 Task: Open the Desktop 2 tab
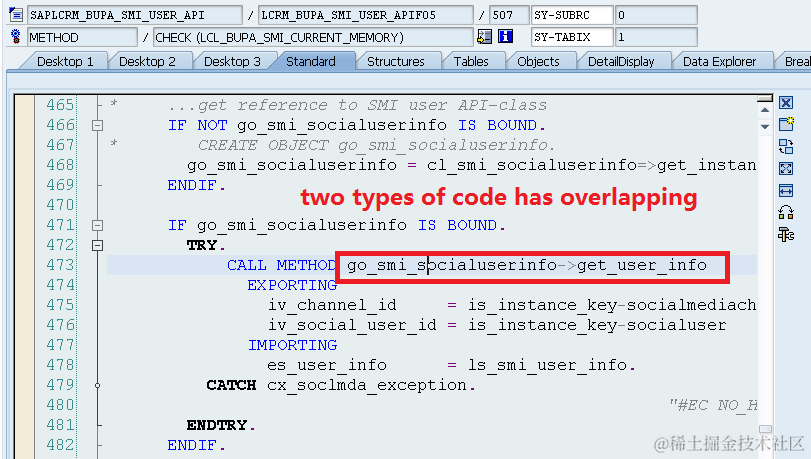(x=147, y=62)
